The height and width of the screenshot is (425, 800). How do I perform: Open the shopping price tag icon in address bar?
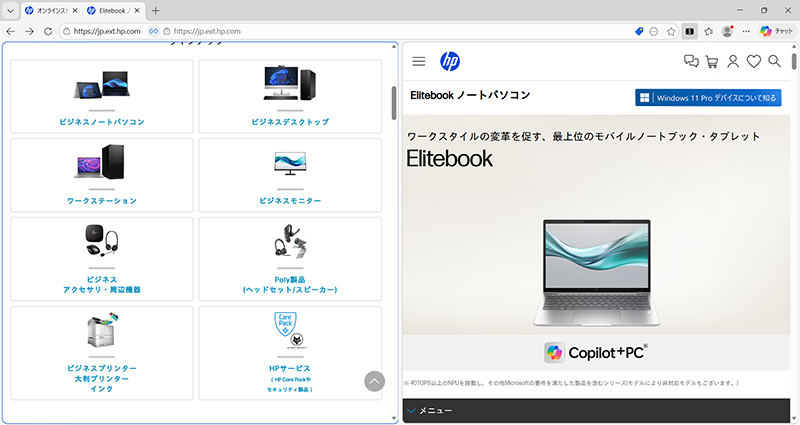(x=639, y=31)
